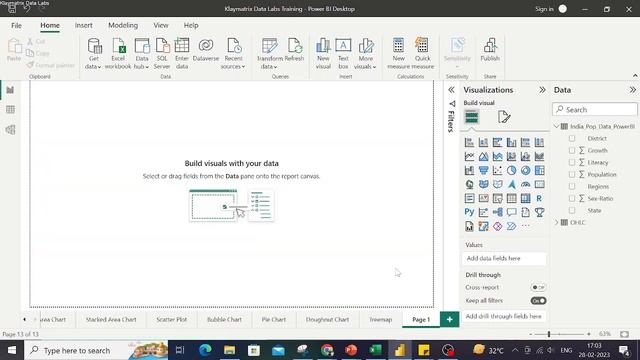Open the Format visual pane icon
This screenshot has width=640, height=360.
point(504,117)
